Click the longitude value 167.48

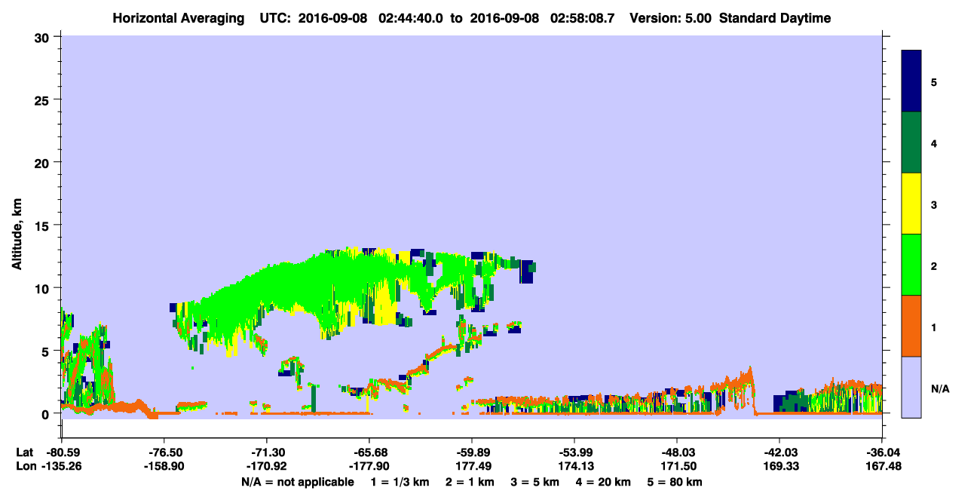pos(882,466)
